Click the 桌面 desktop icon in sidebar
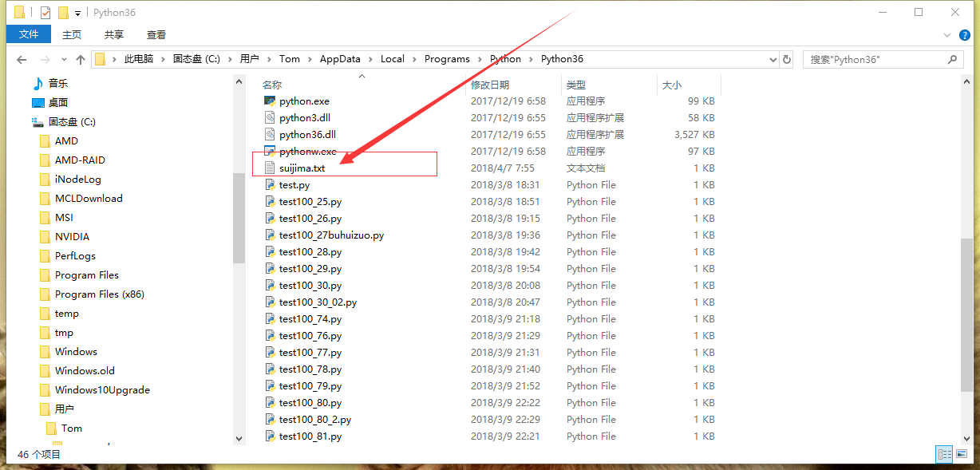 pyautogui.click(x=38, y=102)
